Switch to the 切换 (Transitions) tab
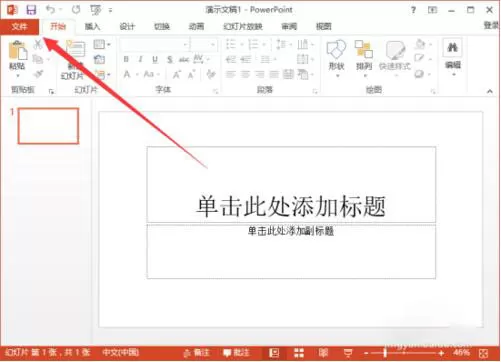Image resolution: width=501 pixels, height=362 pixels. click(162, 27)
